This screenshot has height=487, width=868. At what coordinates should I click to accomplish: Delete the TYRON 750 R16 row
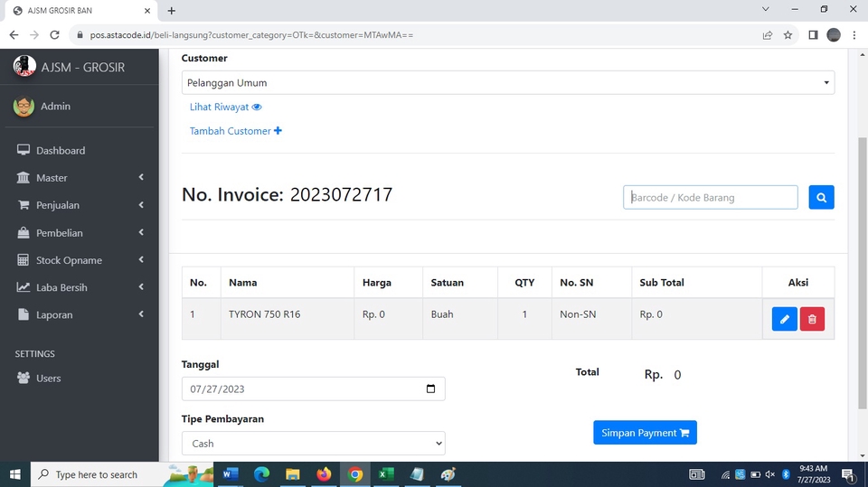tap(812, 319)
